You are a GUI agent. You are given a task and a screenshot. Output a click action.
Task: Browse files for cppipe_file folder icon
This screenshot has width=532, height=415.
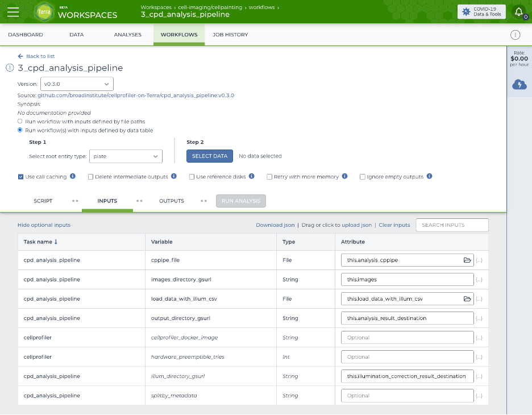pos(467,260)
